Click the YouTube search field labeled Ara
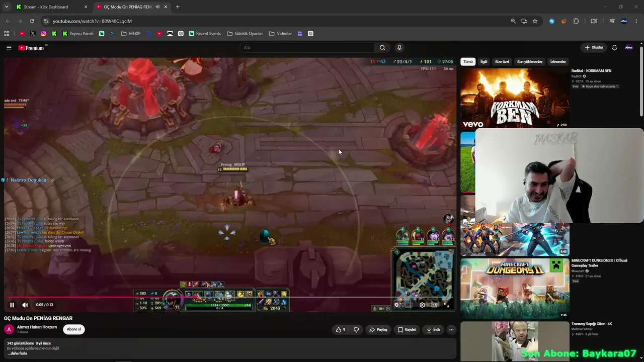 307,48
